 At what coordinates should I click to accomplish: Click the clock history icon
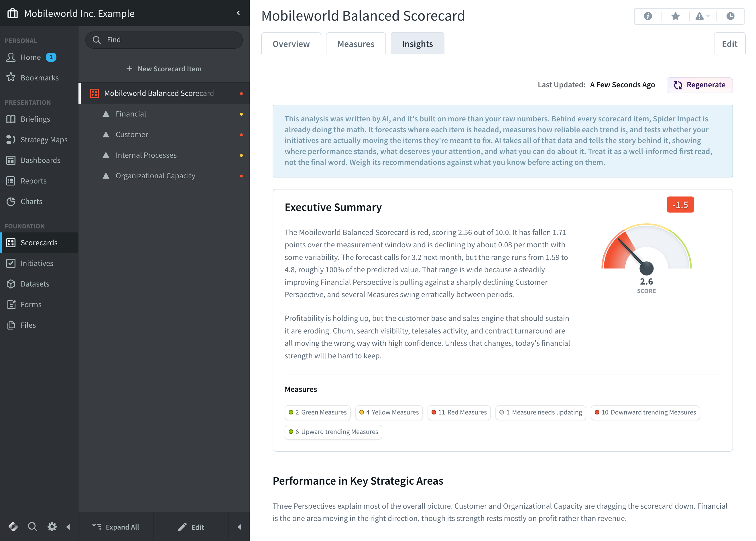(x=730, y=16)
